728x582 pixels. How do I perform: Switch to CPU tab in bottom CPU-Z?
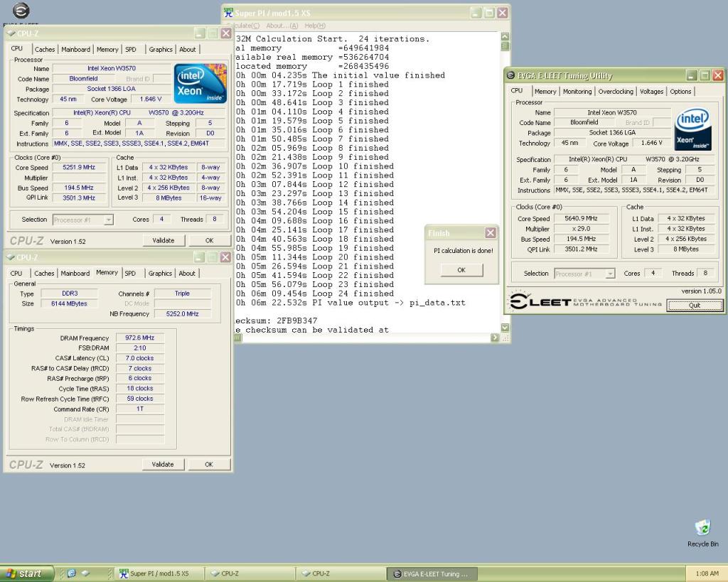pos(16,274)
